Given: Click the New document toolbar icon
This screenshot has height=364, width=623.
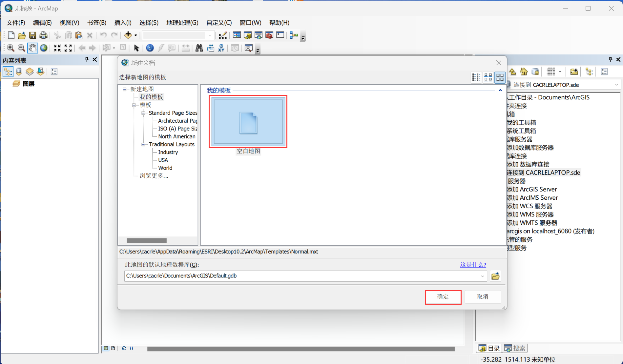Looking at the screenshot, I should pos(11,35).
